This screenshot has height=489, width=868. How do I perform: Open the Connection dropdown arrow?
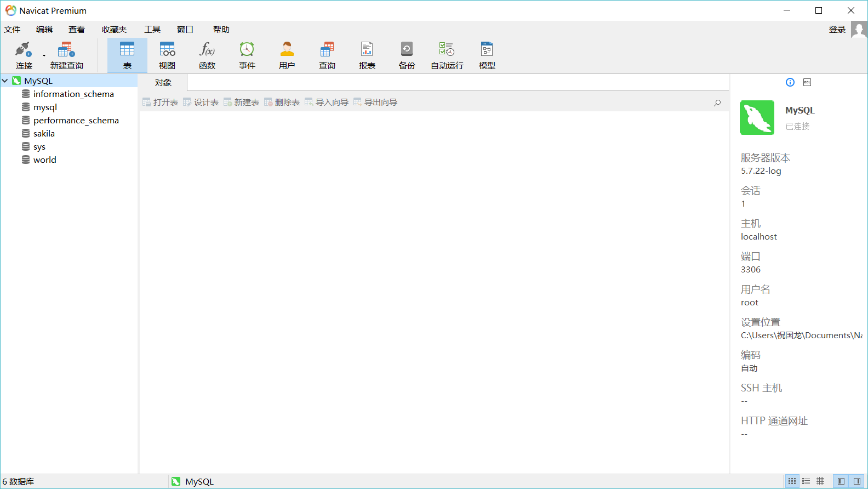tap(44, 55)
